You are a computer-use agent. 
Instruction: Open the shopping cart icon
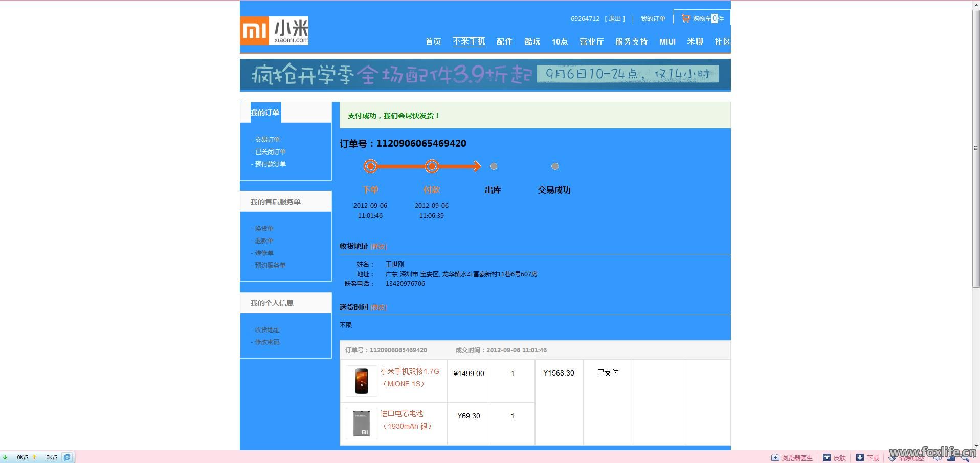click(685, 18)
